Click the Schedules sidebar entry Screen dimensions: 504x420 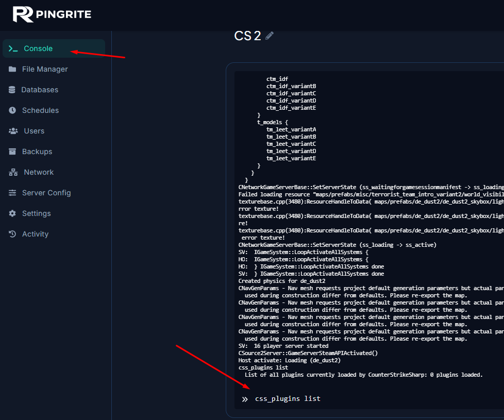[x=41, y=110]
